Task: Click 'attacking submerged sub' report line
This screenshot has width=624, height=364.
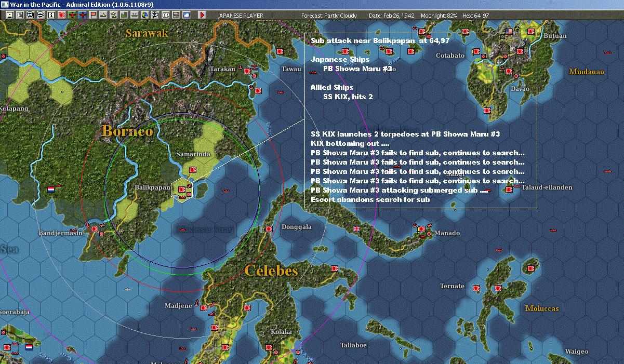Action: pos(399,190)
